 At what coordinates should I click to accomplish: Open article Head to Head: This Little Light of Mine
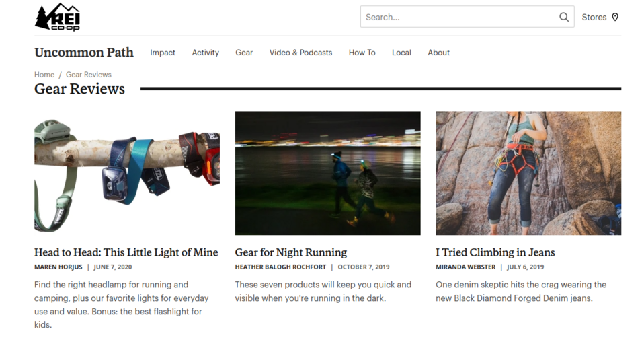coord(126,252)
